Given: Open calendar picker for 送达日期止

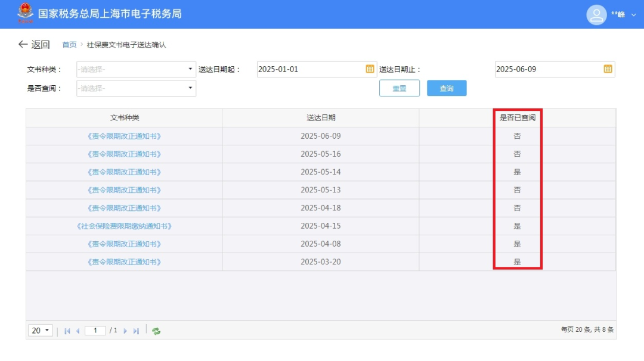Looking at the screenshot, I should click(608, 69).
